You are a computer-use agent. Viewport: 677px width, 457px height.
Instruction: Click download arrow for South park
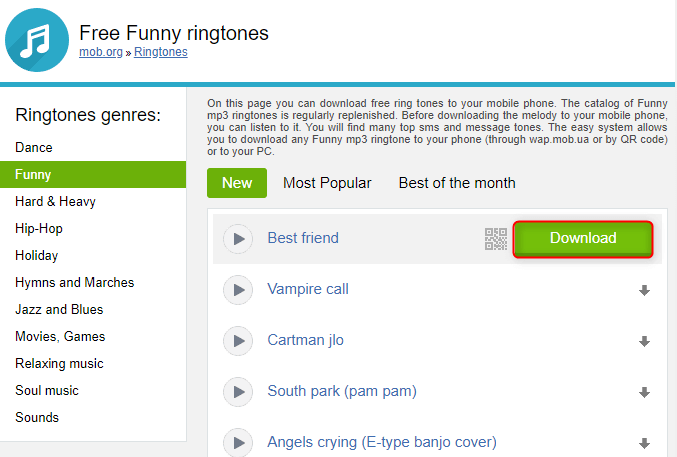tap(644, 392)
